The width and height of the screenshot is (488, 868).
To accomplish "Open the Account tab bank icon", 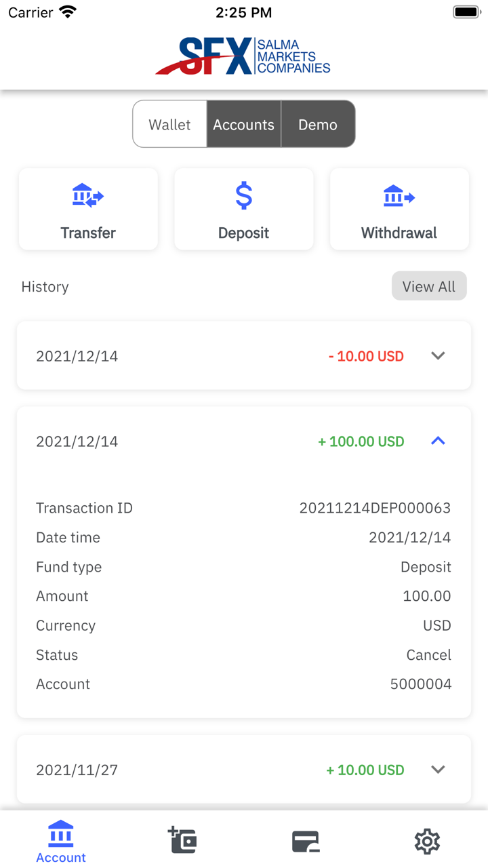I will click(61, 834).
